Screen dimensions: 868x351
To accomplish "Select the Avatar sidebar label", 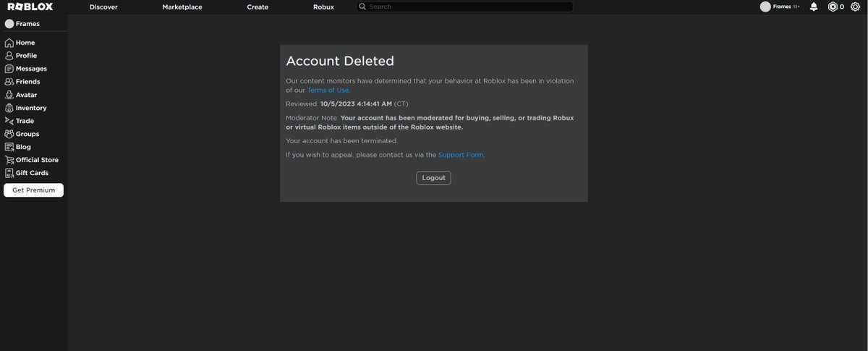I will pyautogui.click(x=27, y=95).
